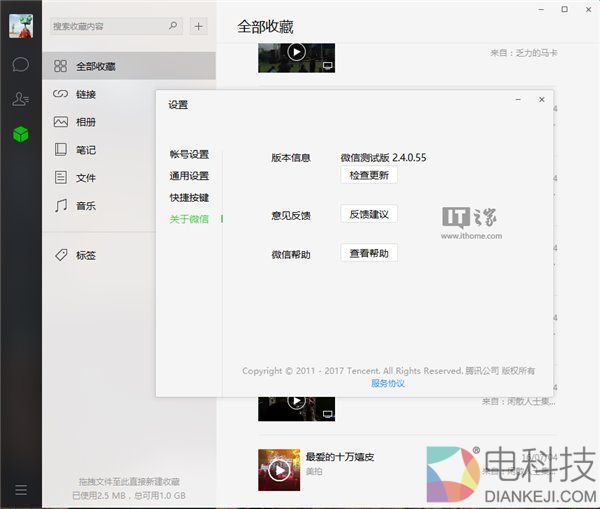Viewport: 600px width, 509px height.
Task: Switch to 快捷按键 settings tab
Action: click(189, 198)
